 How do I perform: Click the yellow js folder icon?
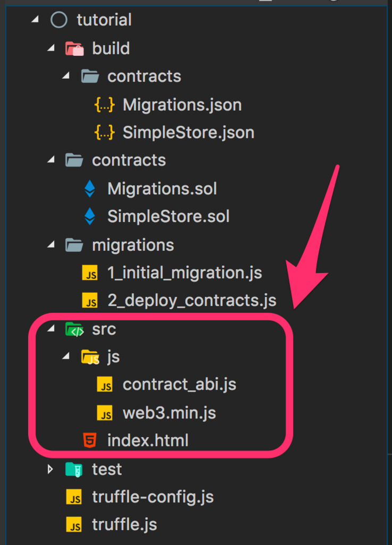[x=90, y=357]
